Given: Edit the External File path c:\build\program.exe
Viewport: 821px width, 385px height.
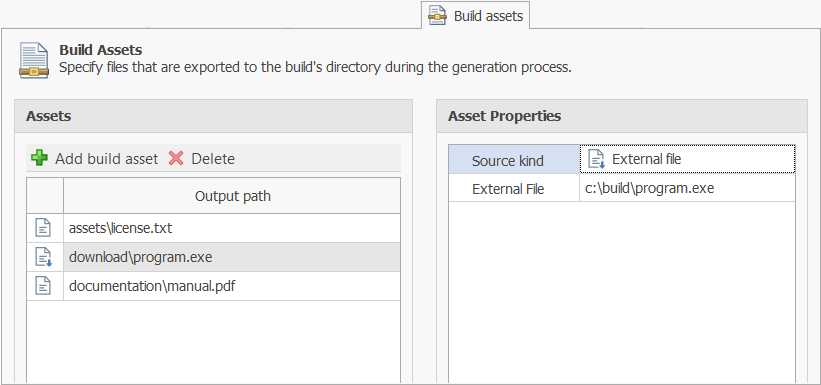Looking at the screenshot, I should pos(687,188).
